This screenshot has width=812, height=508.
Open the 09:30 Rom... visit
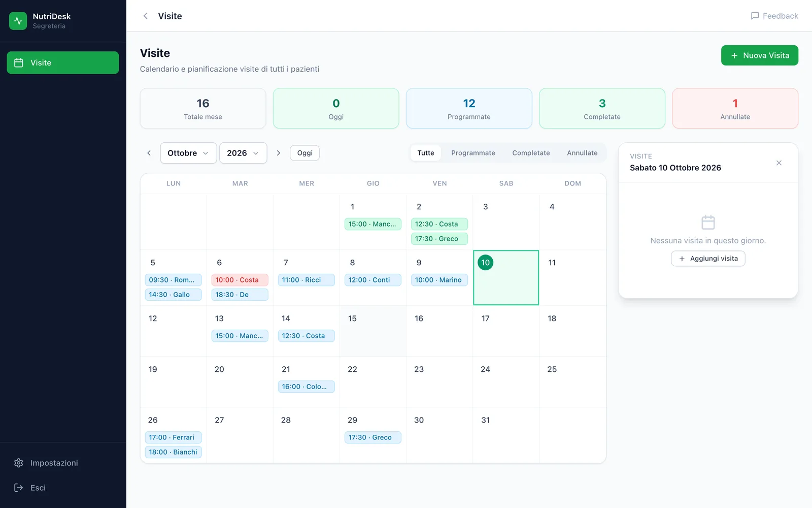click(174, 280)
